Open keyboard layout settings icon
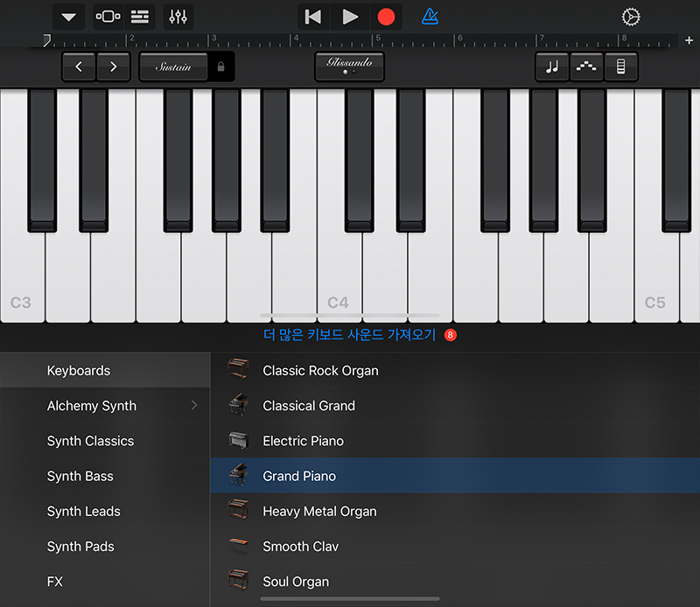 [x=620, y=66]
